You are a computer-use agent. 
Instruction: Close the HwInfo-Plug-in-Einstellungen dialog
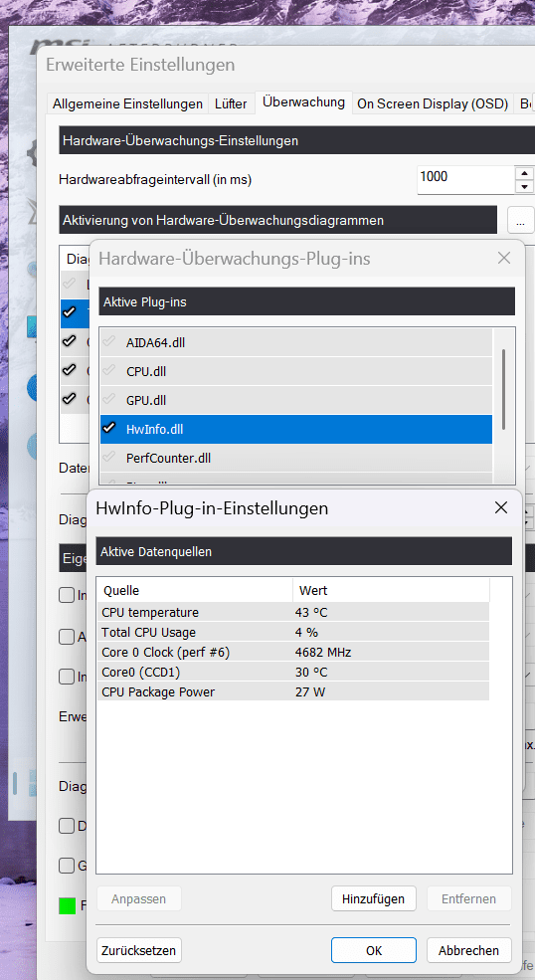tap(500, 507)
